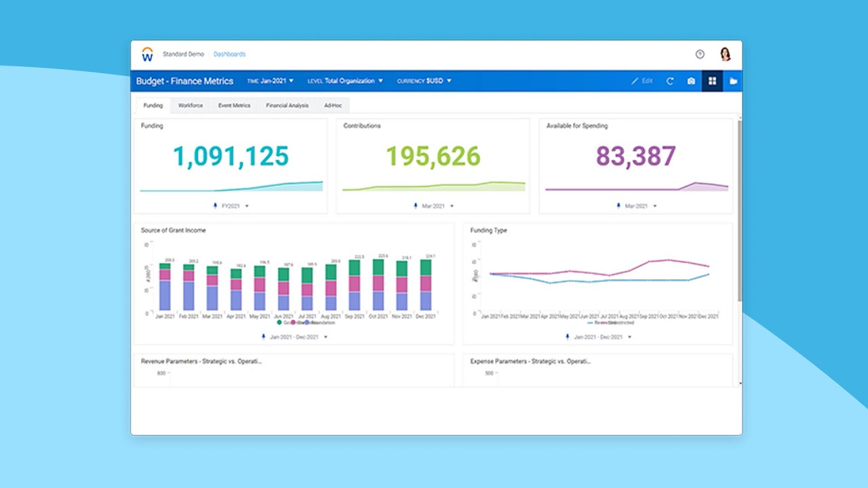Screen dimensions: 868x488
Task: Click the pin icon under Available for Spending
Action: tap(618, 205)
